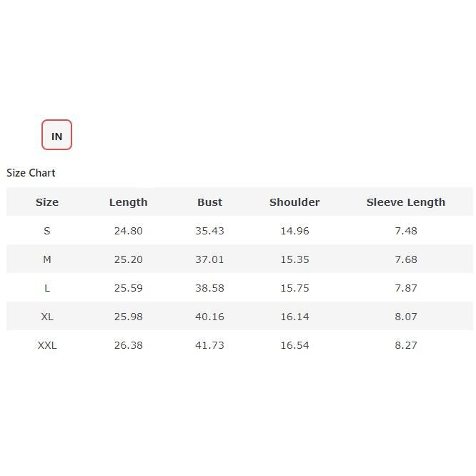This screenshot has width=476, height=476.
Task: Click the L size row label
Action: tap(47, 288)
